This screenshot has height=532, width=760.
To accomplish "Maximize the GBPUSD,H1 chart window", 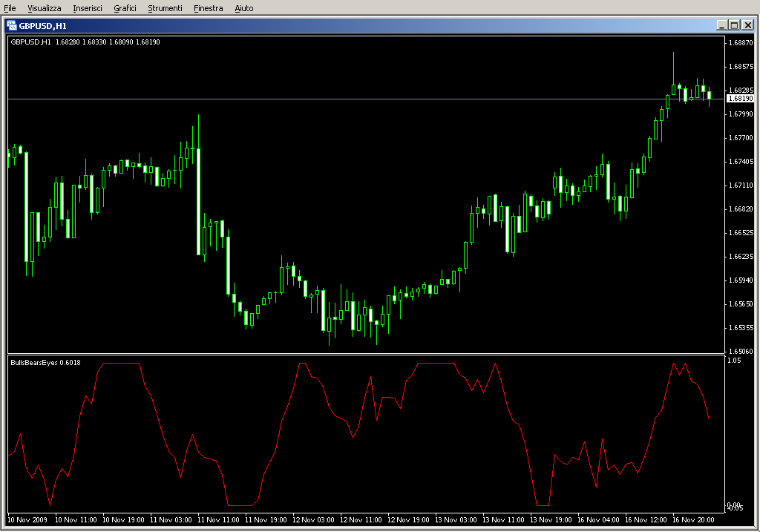I will (734, 25).
